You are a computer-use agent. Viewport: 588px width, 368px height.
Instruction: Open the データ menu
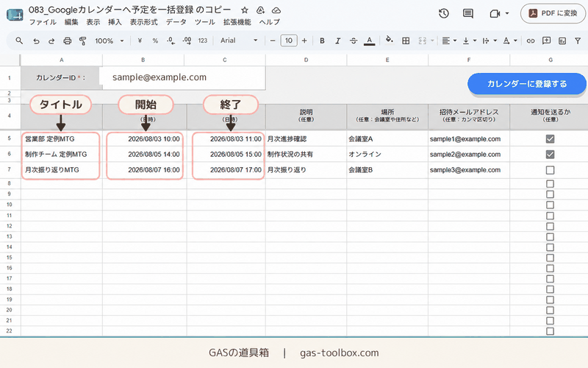[x=176, y=22]
